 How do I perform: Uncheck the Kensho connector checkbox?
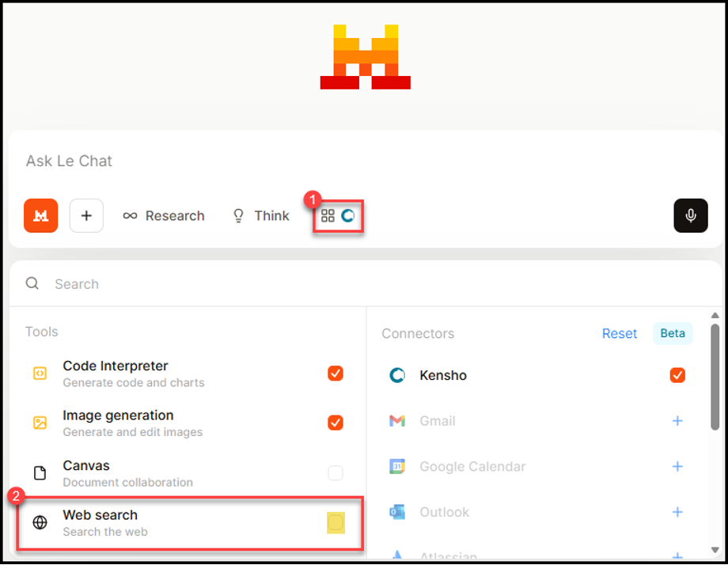pyautogui.click(x=677, y=375)
